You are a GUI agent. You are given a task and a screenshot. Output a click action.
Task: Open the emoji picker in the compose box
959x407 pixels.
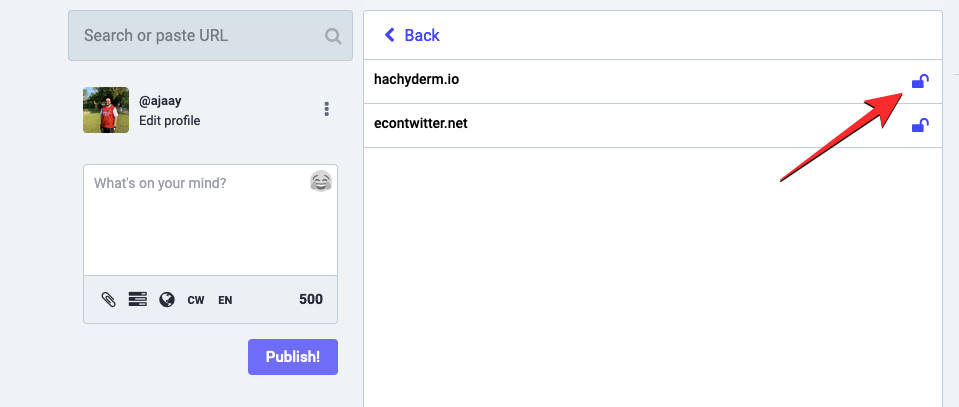pos(320,181)
